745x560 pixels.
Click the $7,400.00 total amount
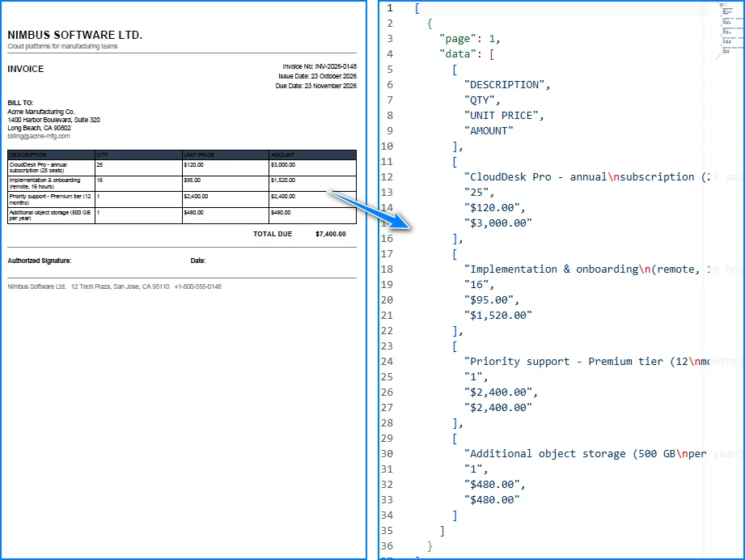[x=331, y=234]
